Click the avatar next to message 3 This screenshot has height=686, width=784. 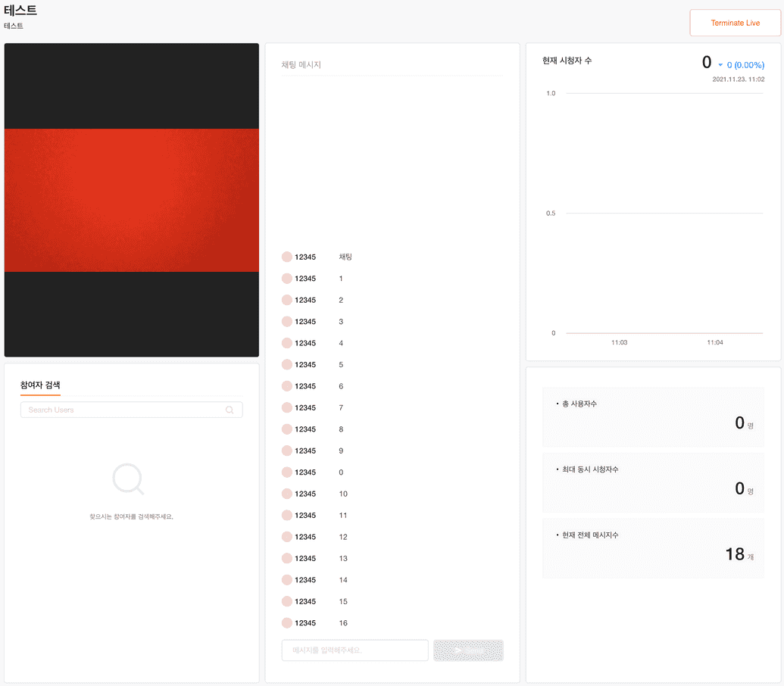coord(287,321)
